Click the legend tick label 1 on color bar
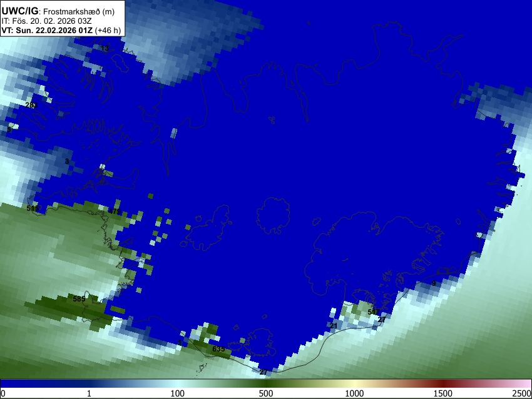The image size is (532, 399). [x=89, y=393]
